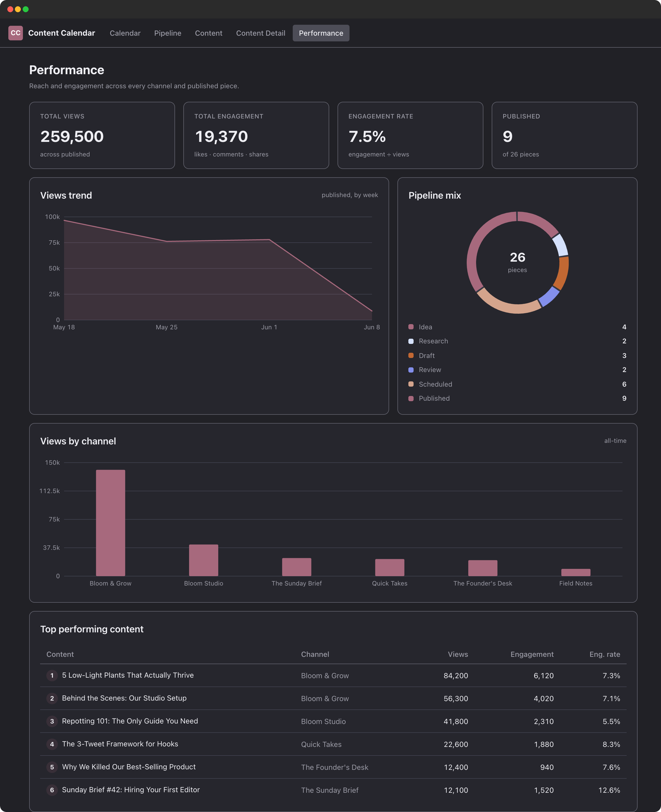Click the 84,200 views value
Screen dimensions: 661x812
(456, 675)
